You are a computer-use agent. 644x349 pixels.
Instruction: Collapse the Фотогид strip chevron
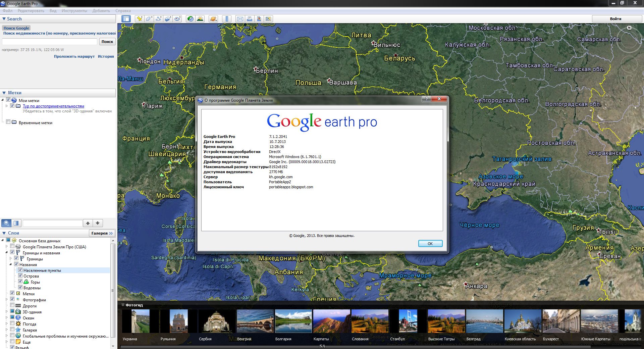pyautogui.click(x=123, y=305)
